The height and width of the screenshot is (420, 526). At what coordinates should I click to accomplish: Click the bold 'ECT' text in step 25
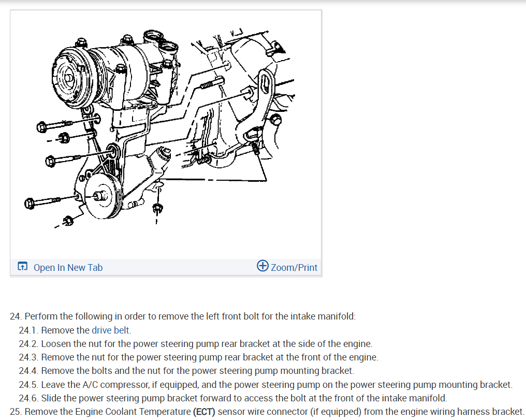point(204,412)
